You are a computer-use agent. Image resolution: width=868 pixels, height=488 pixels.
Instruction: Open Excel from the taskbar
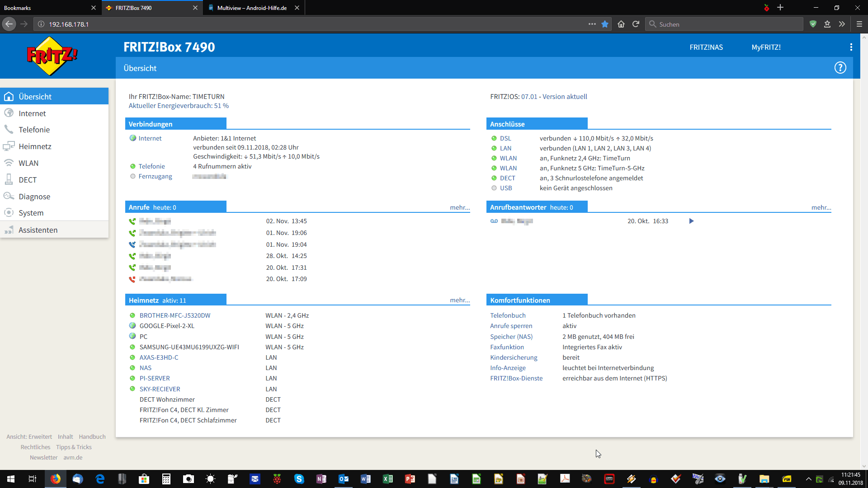coord(388,479)
